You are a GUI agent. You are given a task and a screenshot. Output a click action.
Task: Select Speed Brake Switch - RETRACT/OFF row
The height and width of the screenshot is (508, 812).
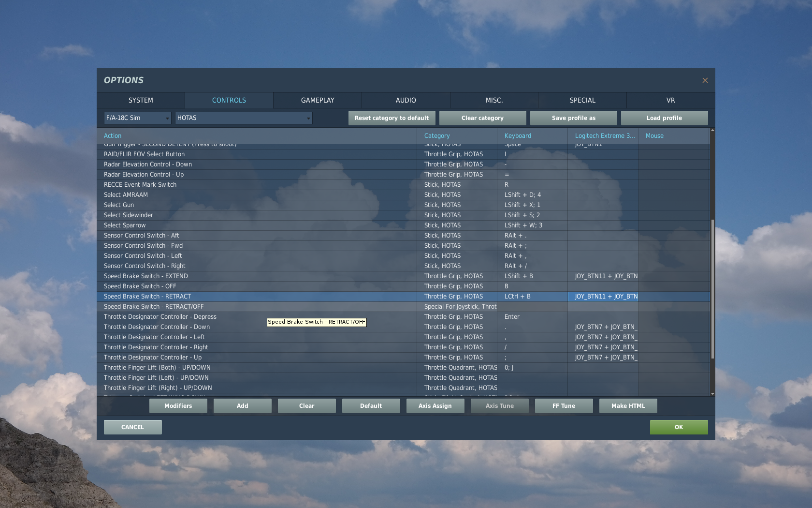click(403, 307)
